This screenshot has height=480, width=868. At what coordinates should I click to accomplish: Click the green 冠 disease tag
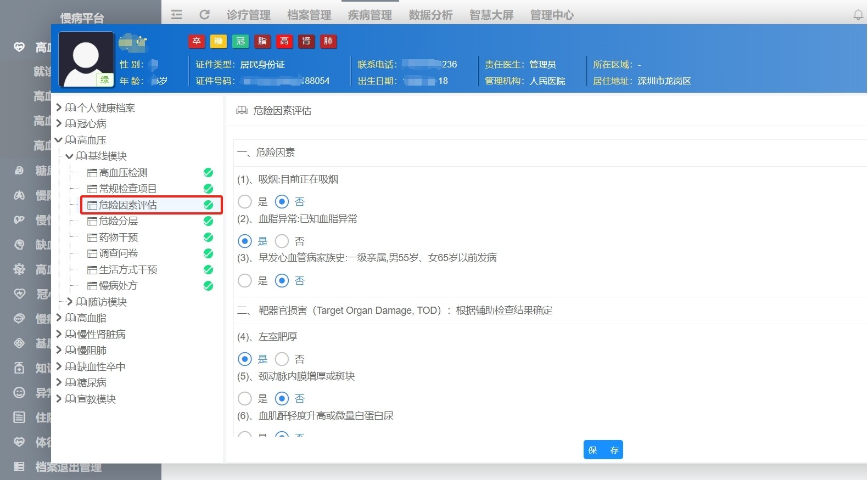point(240,41)
